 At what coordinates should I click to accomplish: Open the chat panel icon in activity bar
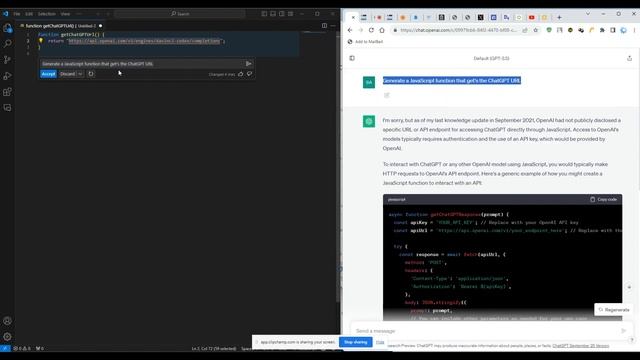point(7,108)
